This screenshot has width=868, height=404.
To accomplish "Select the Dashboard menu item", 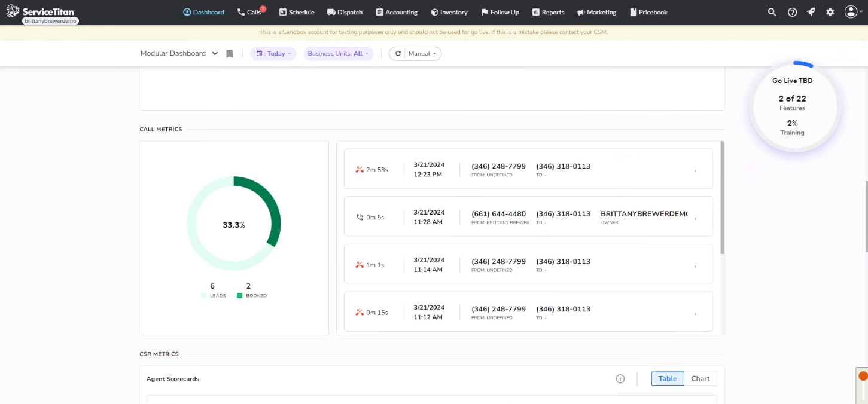I will 203,12.
